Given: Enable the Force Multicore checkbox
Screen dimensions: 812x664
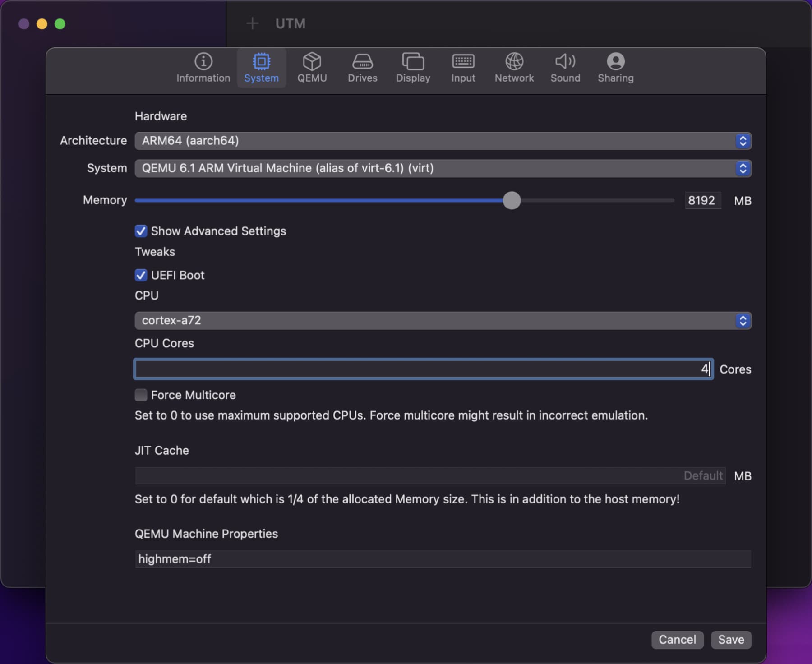Looking at the screenshot, I should (141, 395).
